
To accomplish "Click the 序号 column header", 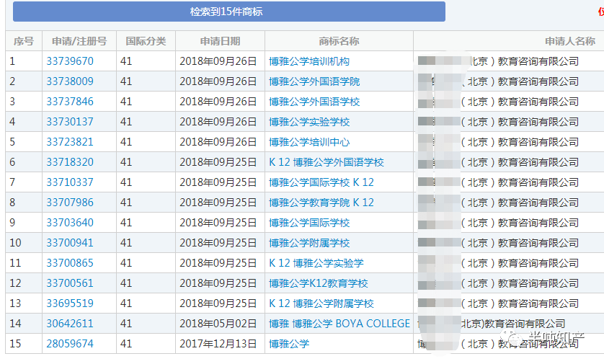I will (24, 41).
